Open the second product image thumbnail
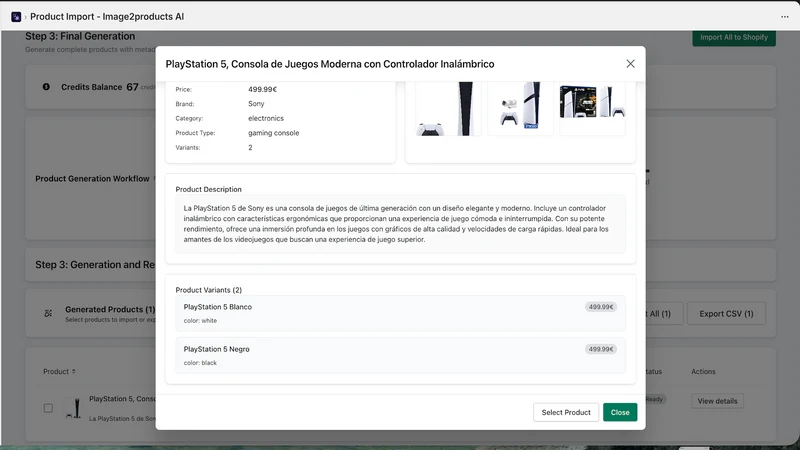The image size is (800, 450). point(520,109)
